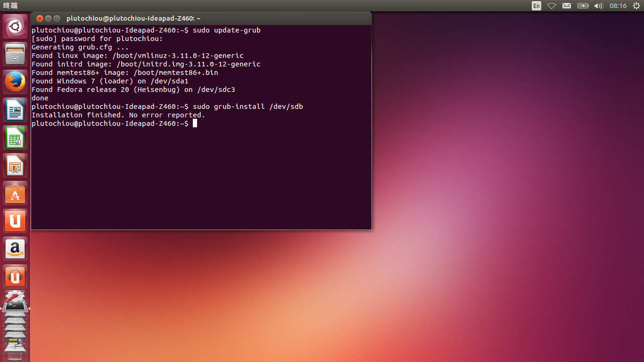Click 'Generating grub.cfg ...' line
The image size is (644, 362).
point(80,47)
